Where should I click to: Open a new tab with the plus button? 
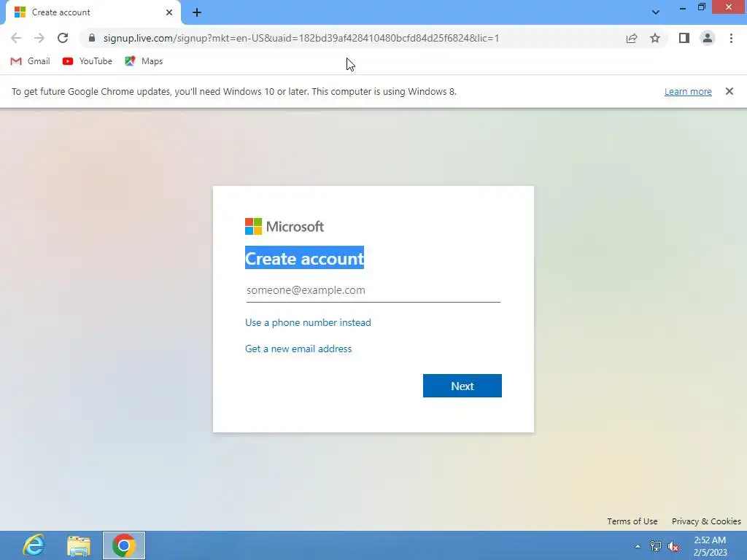pyautogui.click(x=197, y=12)
